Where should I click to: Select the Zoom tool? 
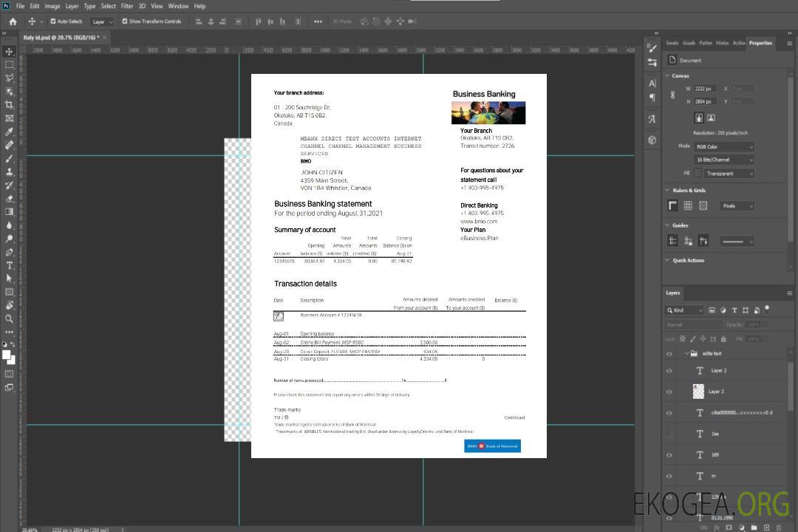point(9,318)
